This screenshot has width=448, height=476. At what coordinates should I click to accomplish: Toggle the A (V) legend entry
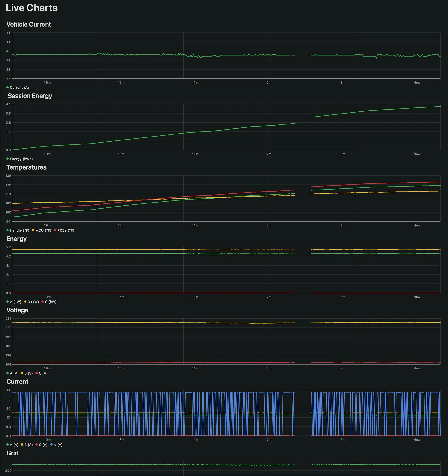coord(12,373)
